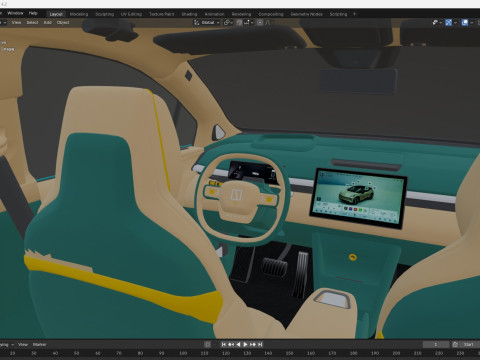Open the viewport View menu
This screenshot has height=360, width=480.
coord(16,22)
